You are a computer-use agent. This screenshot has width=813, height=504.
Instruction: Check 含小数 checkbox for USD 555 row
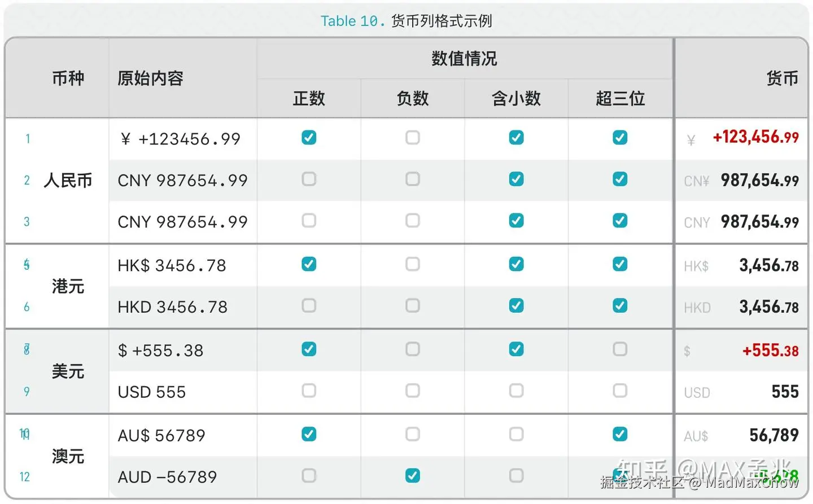tap(516, 391)
